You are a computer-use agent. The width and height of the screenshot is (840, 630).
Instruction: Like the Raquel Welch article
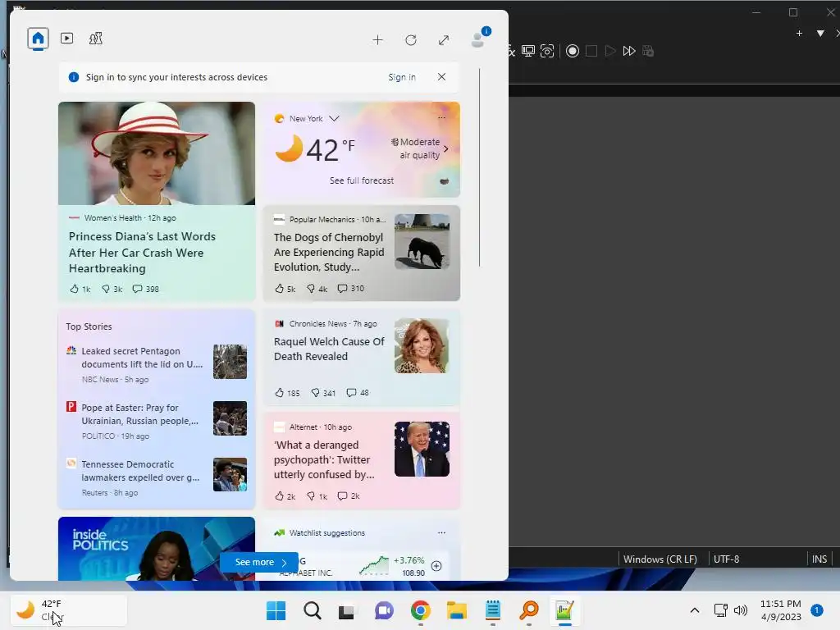[x=287, y=393]
